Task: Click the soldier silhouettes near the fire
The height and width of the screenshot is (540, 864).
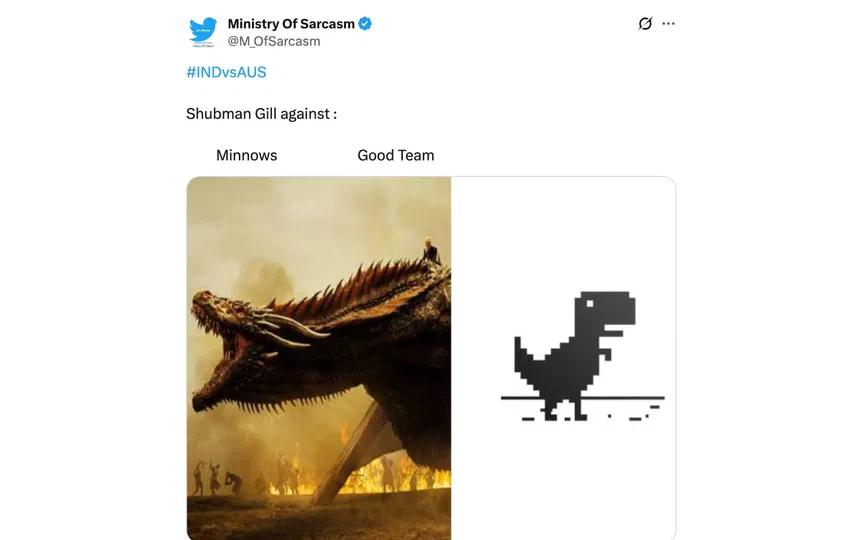Action: tap(218, 478)
